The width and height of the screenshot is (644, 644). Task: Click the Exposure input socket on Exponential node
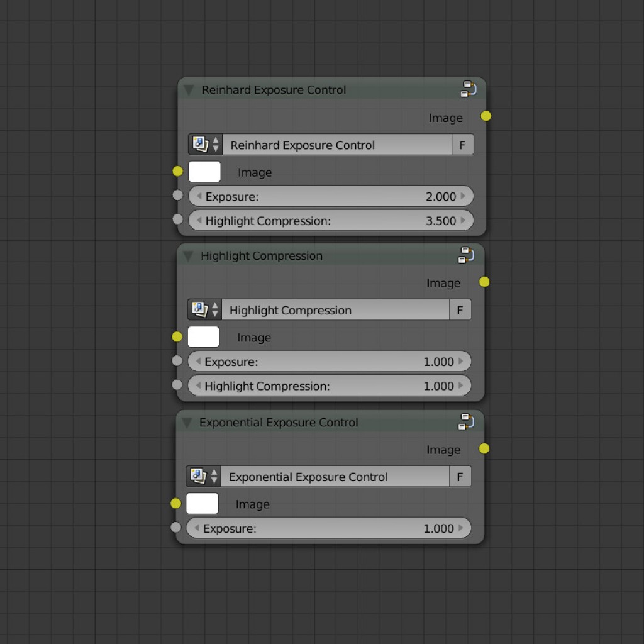pos(175,528)
